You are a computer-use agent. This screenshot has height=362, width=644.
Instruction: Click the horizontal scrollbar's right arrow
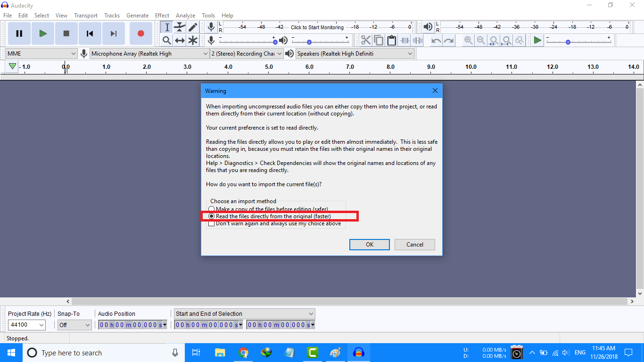pyautogui.click(x=632, y=301)
